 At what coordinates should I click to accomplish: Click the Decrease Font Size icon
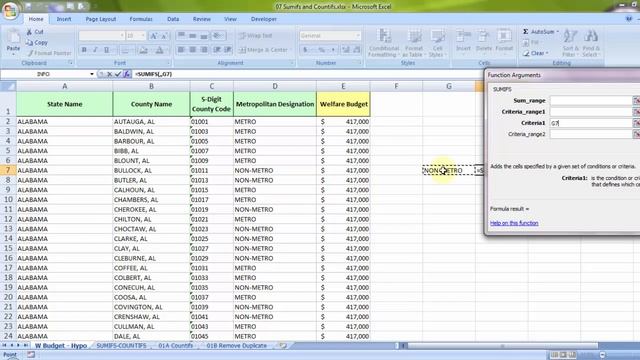164,36
